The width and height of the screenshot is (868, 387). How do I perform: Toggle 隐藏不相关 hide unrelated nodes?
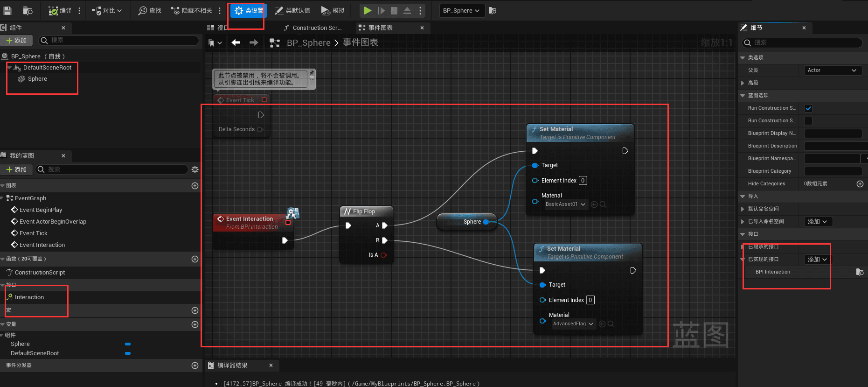191,10
